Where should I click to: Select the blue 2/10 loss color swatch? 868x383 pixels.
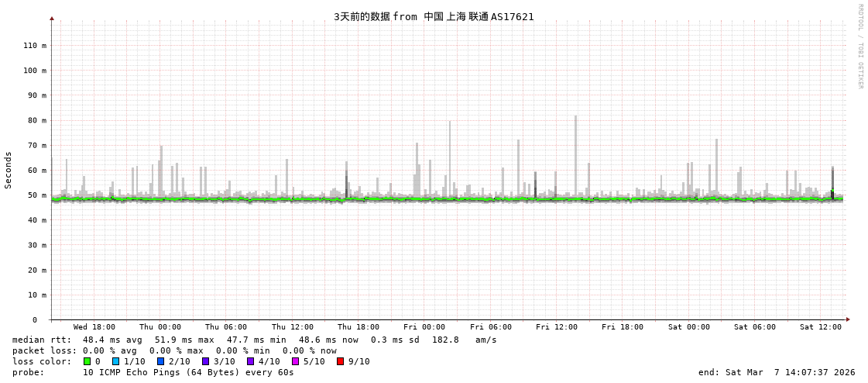160,361
